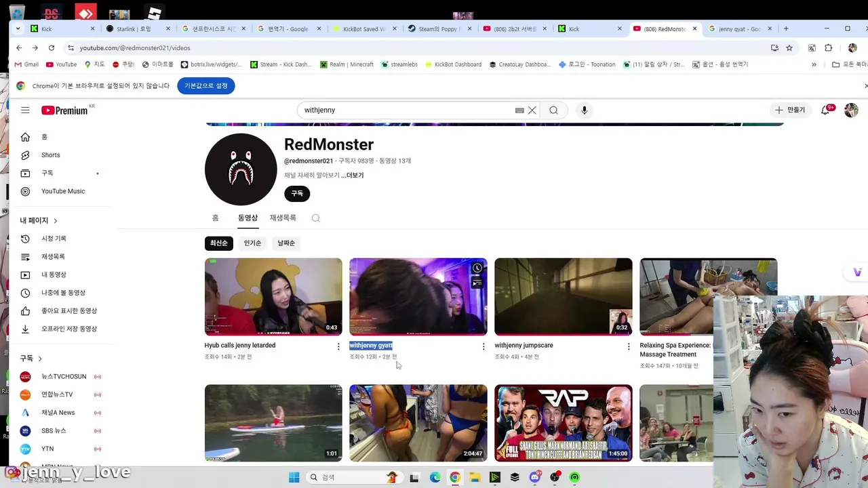Open Realm | Minecraft bookmark
The height and width of the screenshot is (488, 868).
pos(346,64)
